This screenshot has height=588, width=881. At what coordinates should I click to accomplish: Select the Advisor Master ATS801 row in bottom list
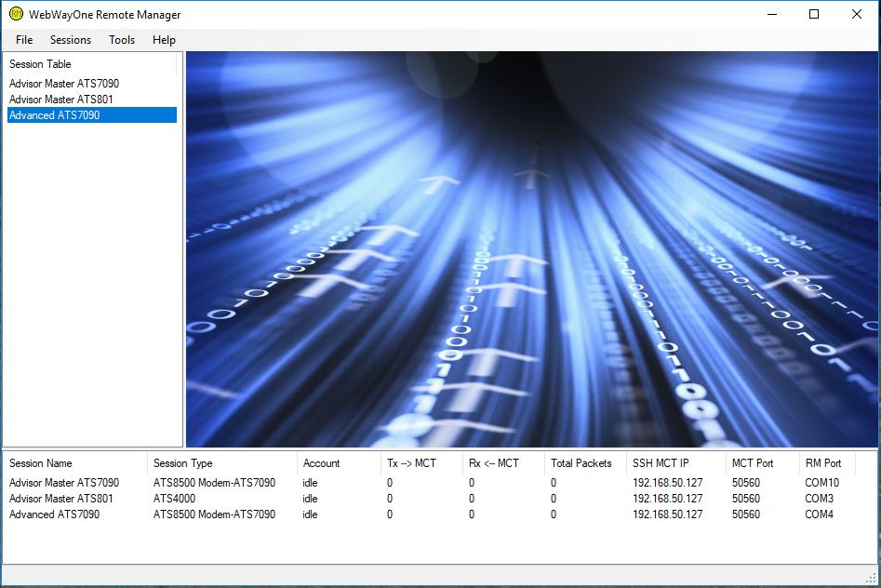tap(61, 499)
